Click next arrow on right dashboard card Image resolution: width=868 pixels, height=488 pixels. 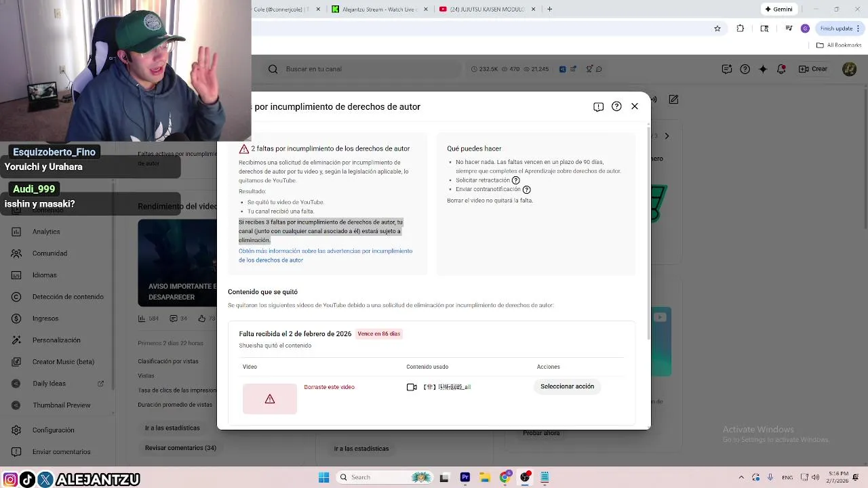667,136
